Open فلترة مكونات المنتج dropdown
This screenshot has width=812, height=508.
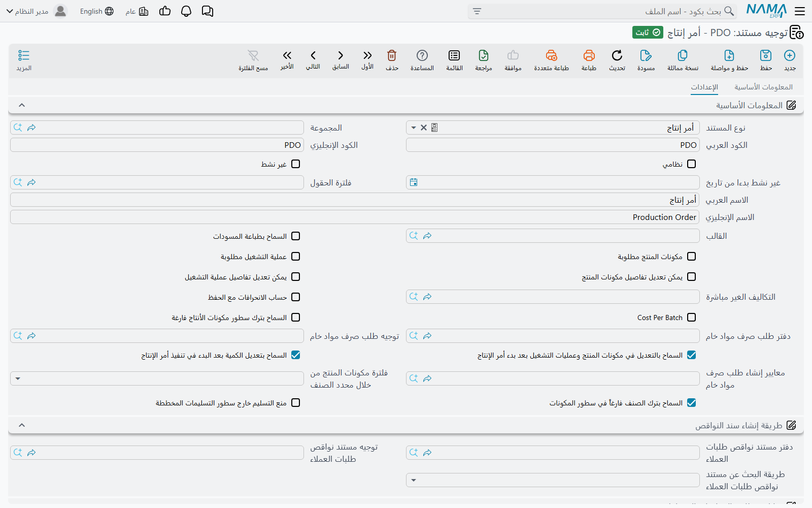18,378
